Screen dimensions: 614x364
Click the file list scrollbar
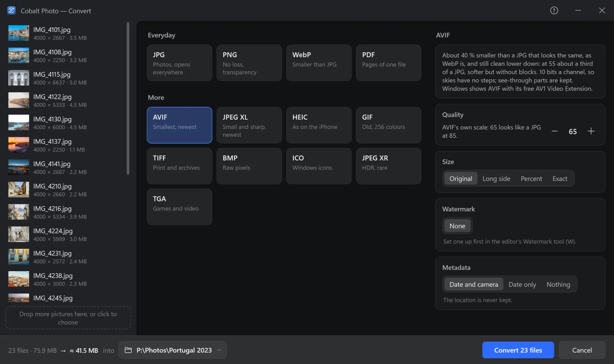click(128, 98)
